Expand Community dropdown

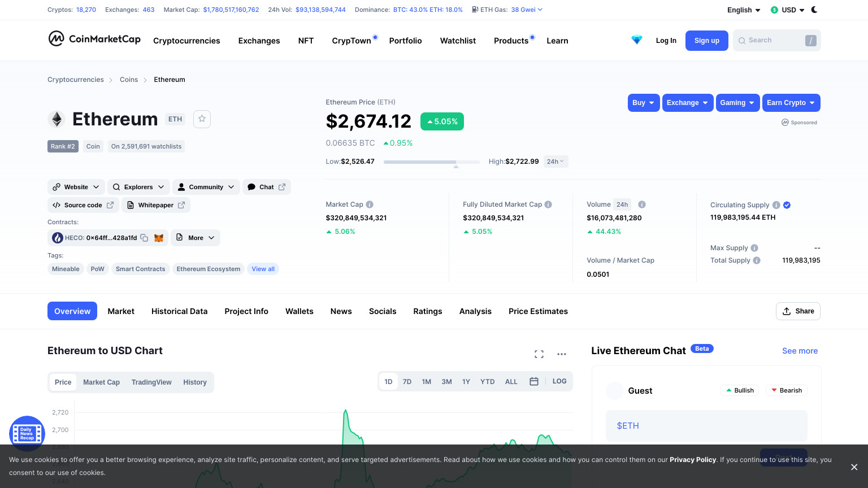click(206, 187)
